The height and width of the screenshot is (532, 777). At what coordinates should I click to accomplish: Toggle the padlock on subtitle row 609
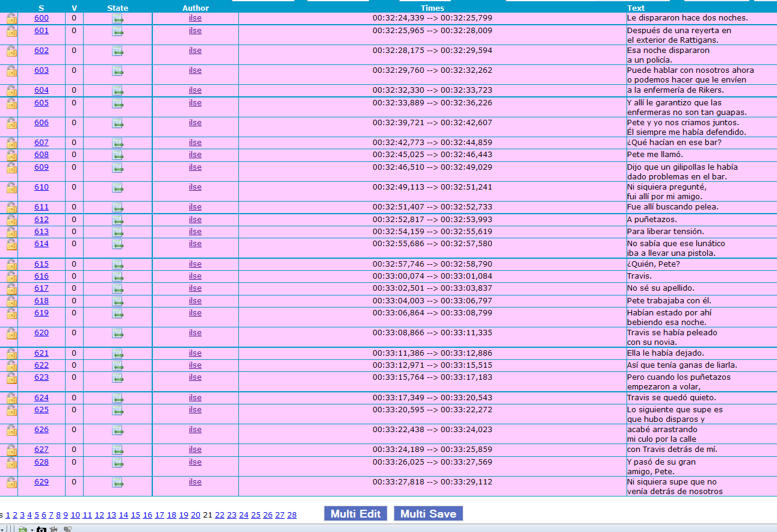(x=11, y=168)
